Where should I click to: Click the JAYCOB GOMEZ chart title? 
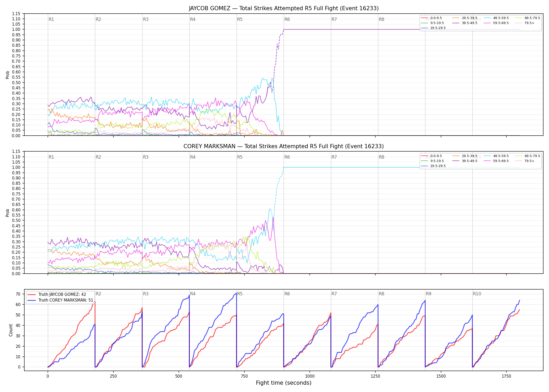coord(284,8)
